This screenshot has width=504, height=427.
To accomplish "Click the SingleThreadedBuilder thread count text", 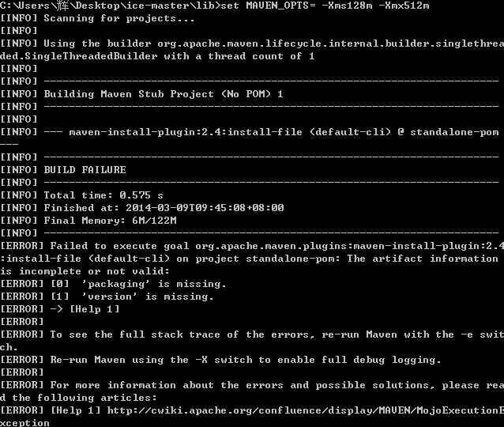I will point(157,56).
